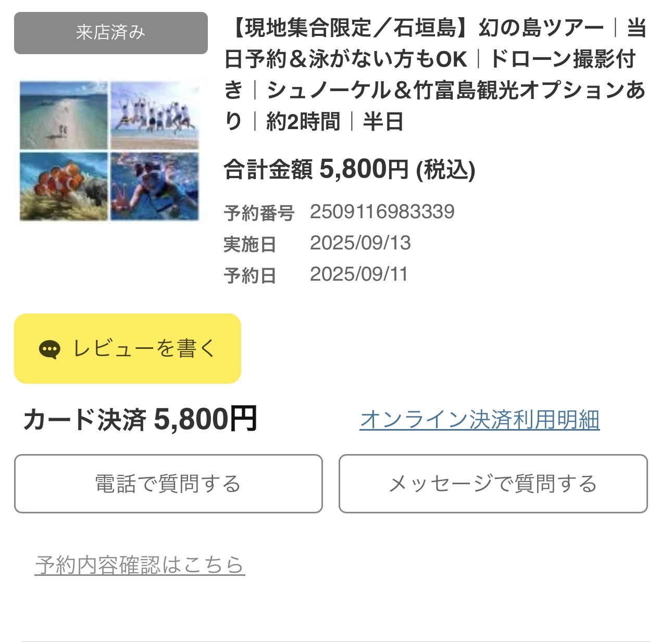Click the booking number 2509116983339
672x642 pixels.
click(382, 212)
